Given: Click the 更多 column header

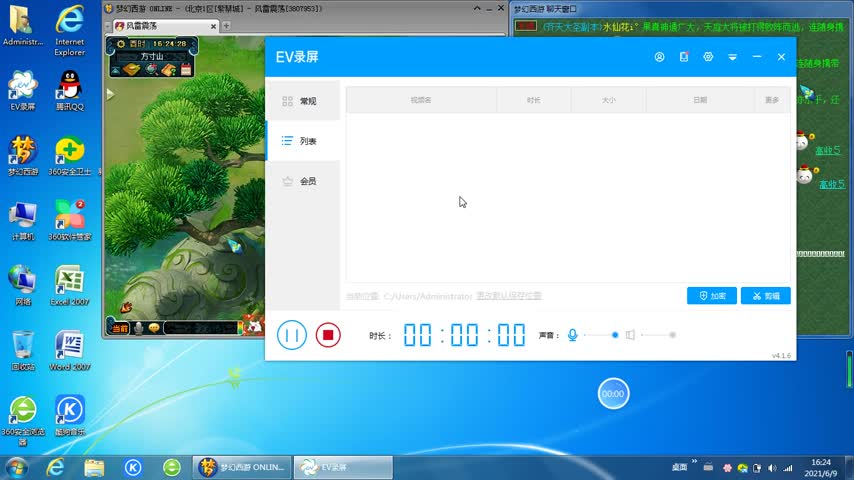Looking at the screenshot, I should [x=772, y=100].
